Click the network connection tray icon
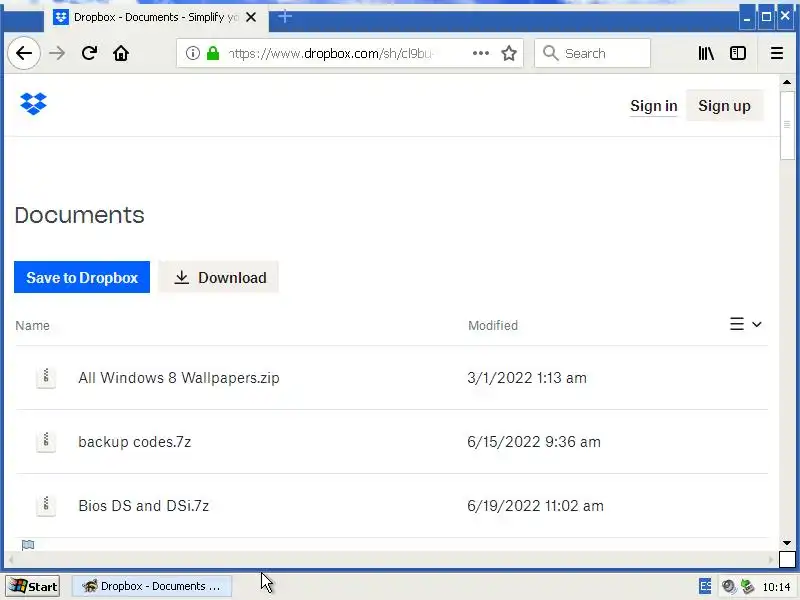Viewport: 800px width, 600px height. [747, 587]
